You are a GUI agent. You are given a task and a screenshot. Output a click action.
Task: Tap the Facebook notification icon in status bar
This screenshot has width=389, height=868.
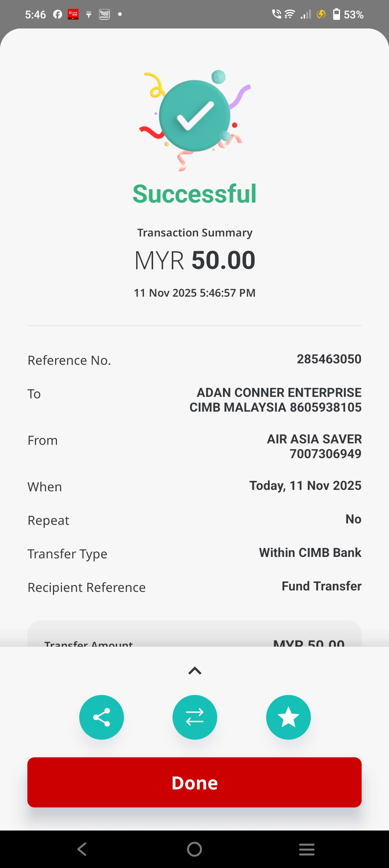click(58, 14)
